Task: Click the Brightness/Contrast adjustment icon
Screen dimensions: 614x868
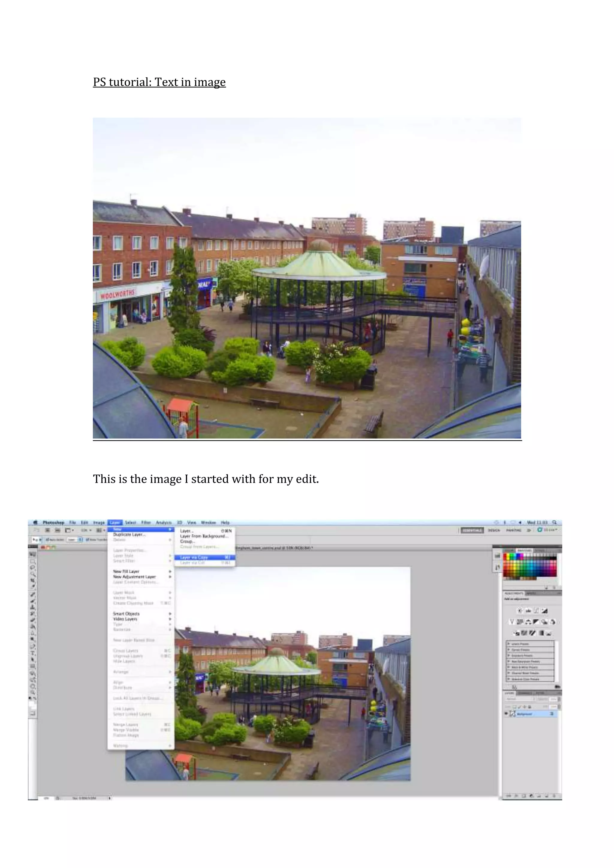Action: (520, 610)
